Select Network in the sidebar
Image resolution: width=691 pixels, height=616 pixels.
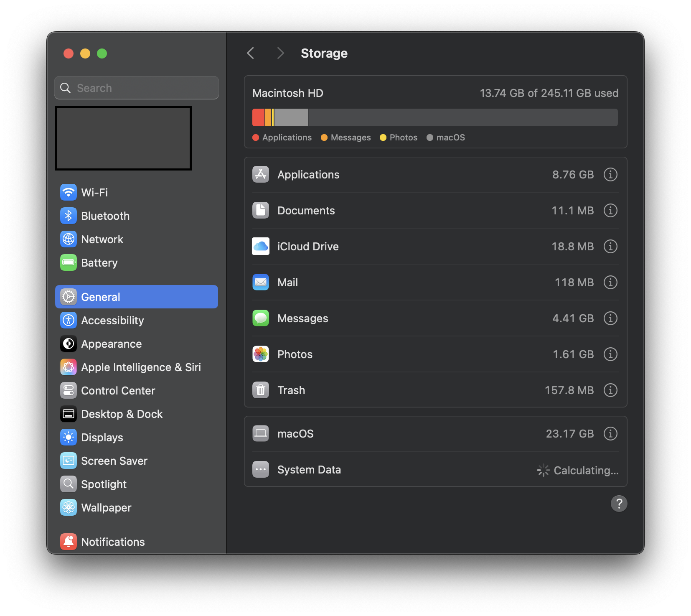137,239
